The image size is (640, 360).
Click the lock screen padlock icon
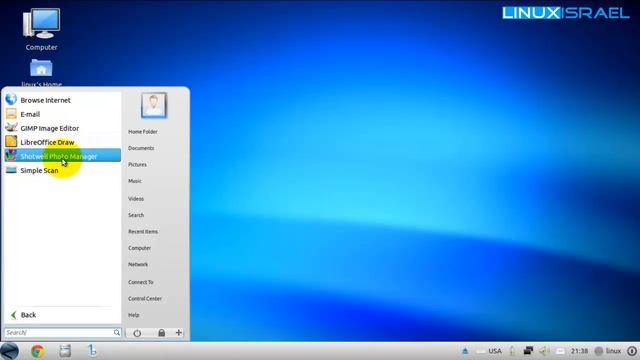click(162, 333)
